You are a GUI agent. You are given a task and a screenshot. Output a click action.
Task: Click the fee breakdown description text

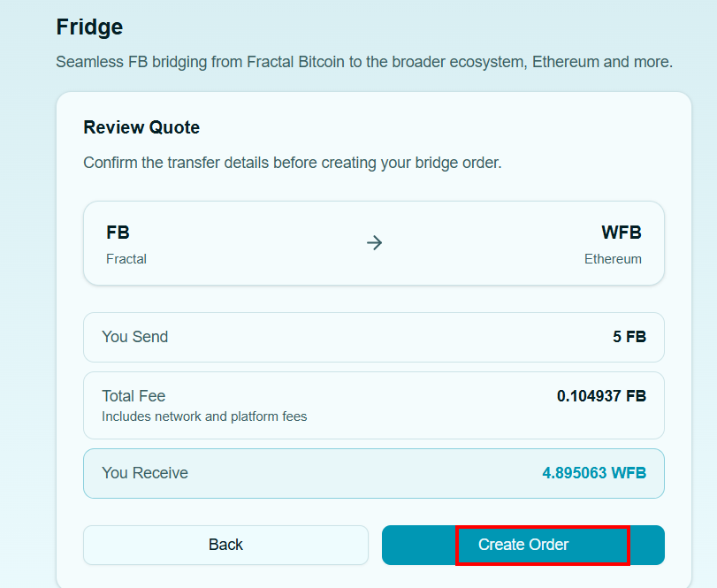(x=202, y=416)
